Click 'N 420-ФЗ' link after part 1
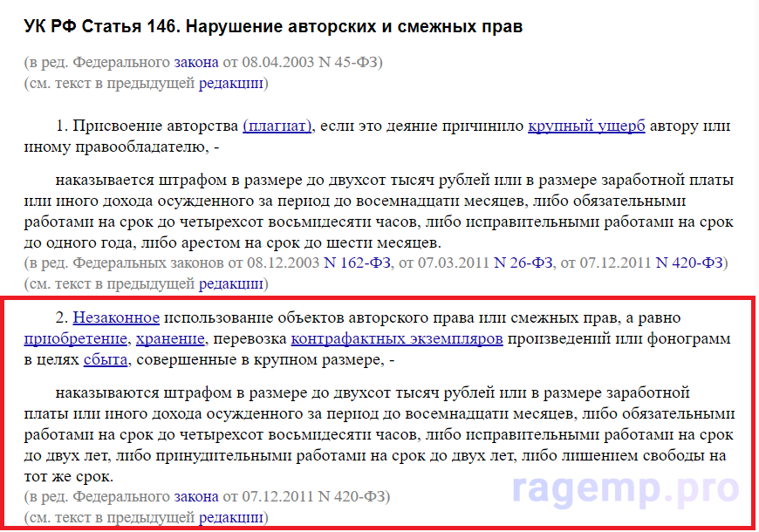This screenshot has height=532, width=759. 689,263
